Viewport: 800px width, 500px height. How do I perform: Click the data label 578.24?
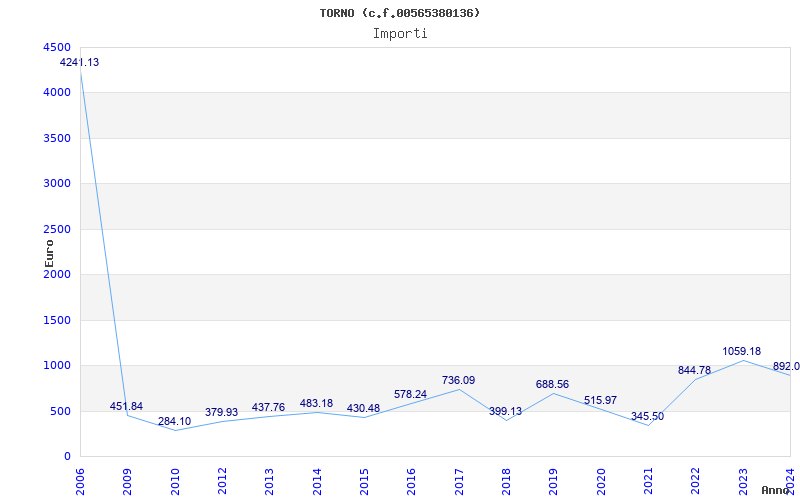point(410,394)
